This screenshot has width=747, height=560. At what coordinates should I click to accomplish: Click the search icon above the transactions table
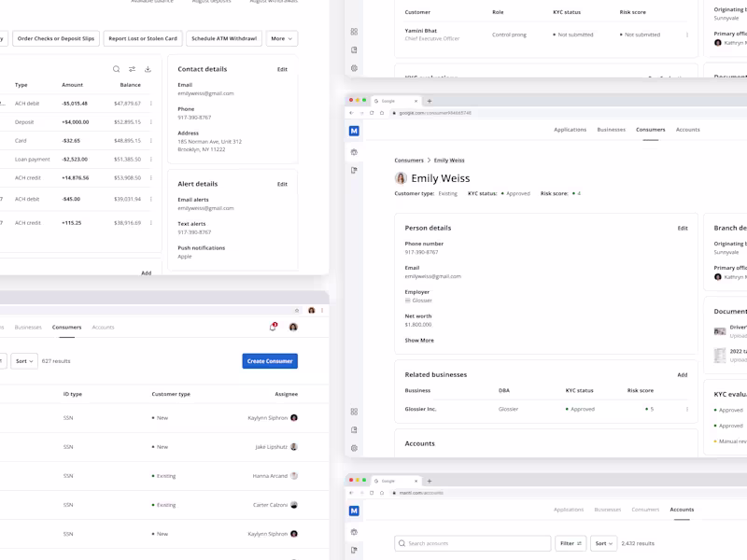point(116,69)
